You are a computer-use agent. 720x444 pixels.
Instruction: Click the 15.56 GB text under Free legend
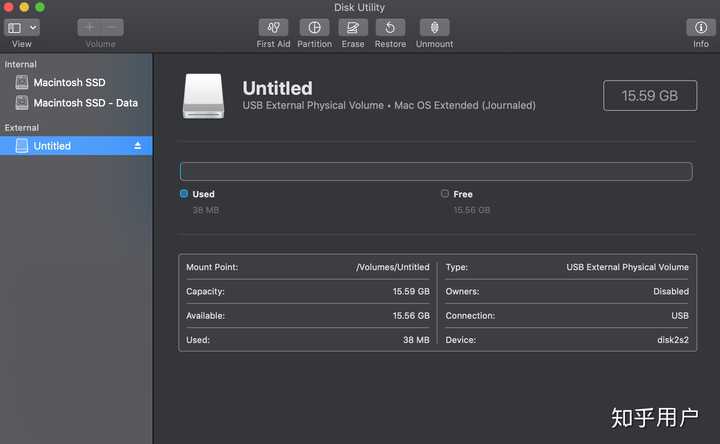coord(472,210)
